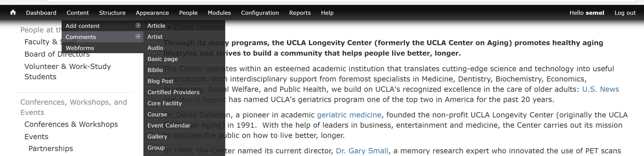
Task: Choose Article content type
Action: (156, 26)
